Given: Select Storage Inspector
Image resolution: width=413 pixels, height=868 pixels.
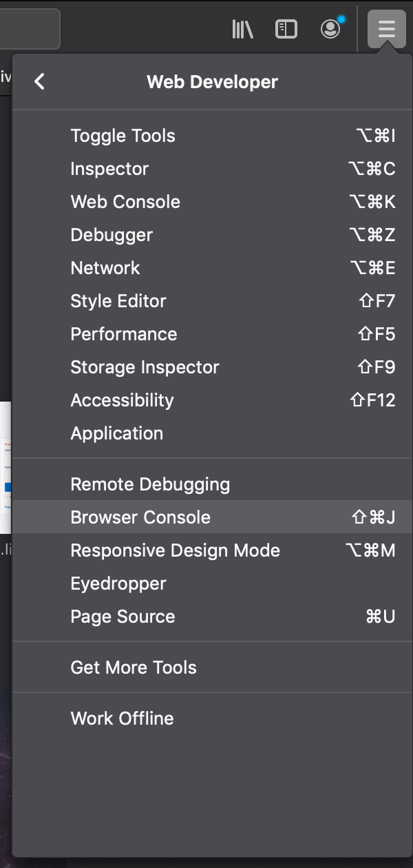Looking at the screenshot, I should (212, 367).
